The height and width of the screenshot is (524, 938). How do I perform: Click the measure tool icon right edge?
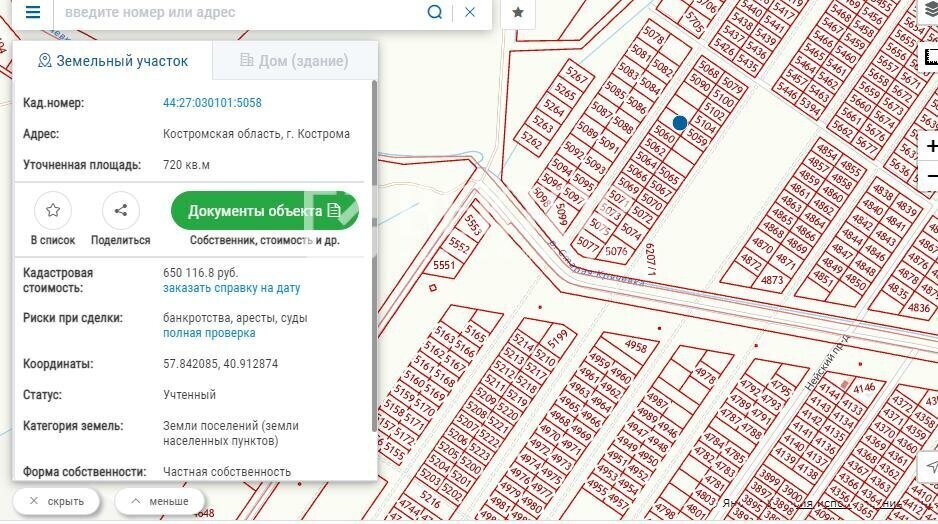tap(931, 57)
